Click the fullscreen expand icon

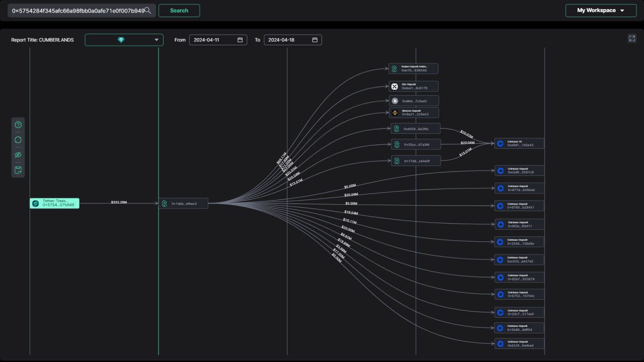[x=632, y=39]
